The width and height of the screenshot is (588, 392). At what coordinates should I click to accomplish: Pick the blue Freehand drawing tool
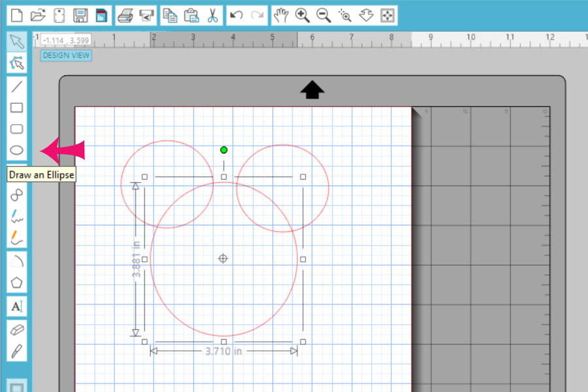tap(16, 216)
